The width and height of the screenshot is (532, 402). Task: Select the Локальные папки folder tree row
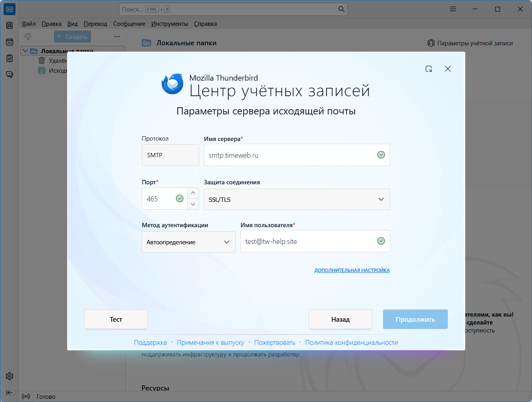[x=73, y=51]
